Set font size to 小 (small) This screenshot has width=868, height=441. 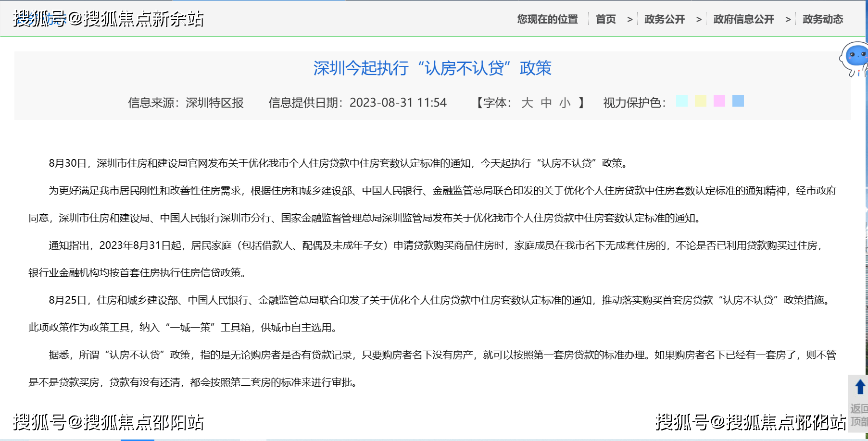tap(565, 103)
